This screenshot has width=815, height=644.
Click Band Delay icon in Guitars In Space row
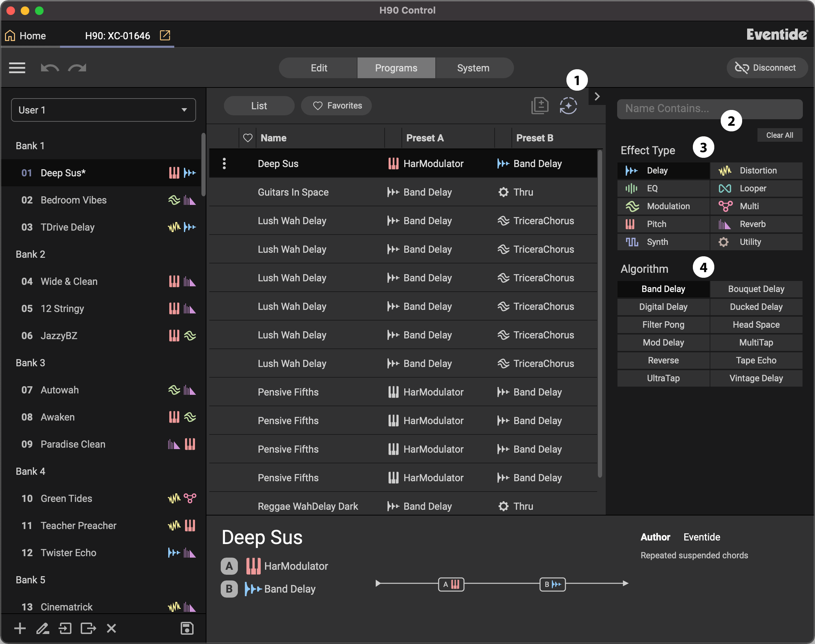click(393, 192)
